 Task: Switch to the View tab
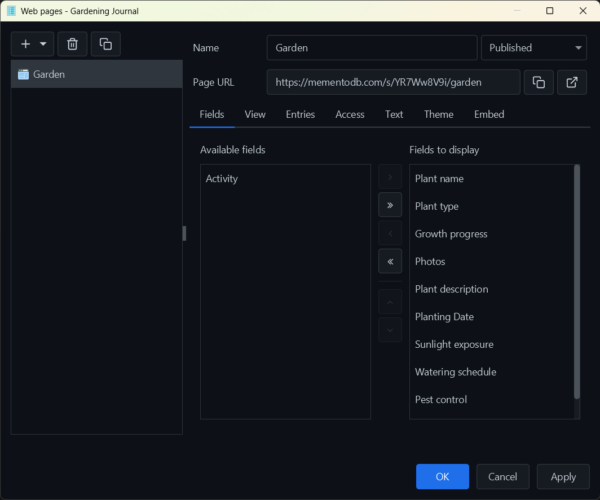click(x=255, y=114)
